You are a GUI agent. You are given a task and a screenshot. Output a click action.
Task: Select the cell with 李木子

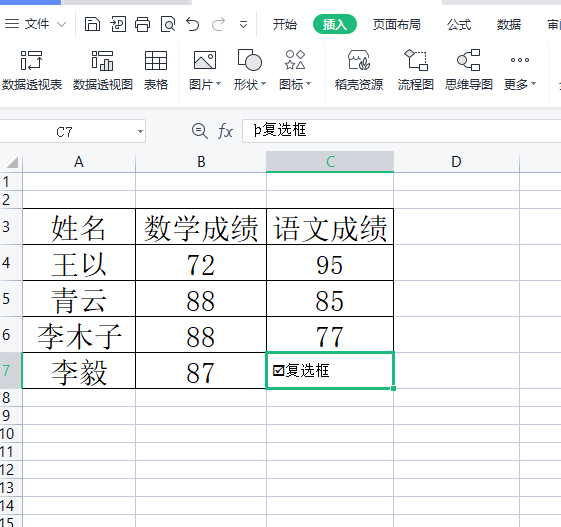pyautogui.click(x=79, y=335)
